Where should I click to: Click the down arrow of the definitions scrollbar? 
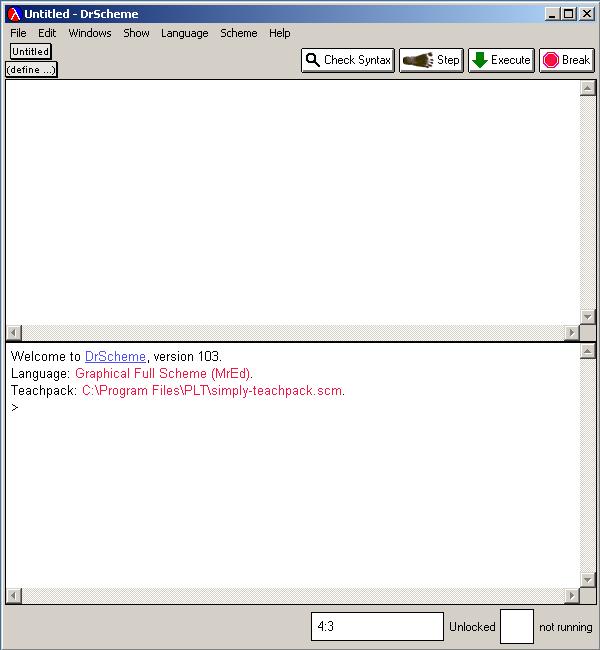coord(588,317)
